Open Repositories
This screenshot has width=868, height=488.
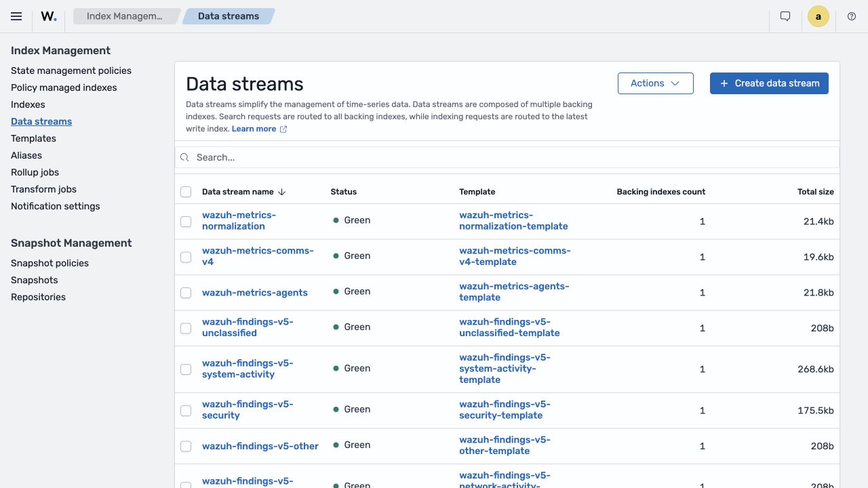tap(38, 297)
